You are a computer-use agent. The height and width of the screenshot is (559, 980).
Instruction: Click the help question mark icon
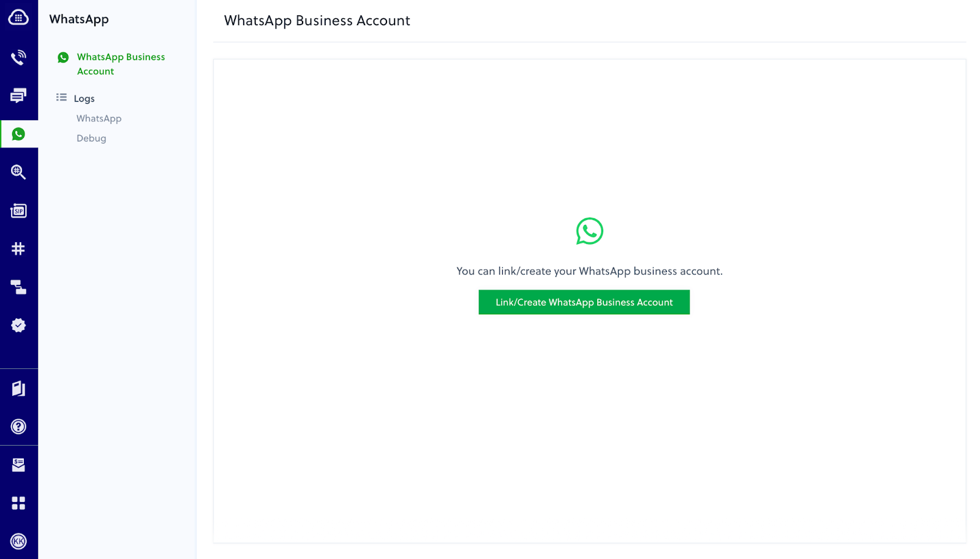click(x=18, y=427)
